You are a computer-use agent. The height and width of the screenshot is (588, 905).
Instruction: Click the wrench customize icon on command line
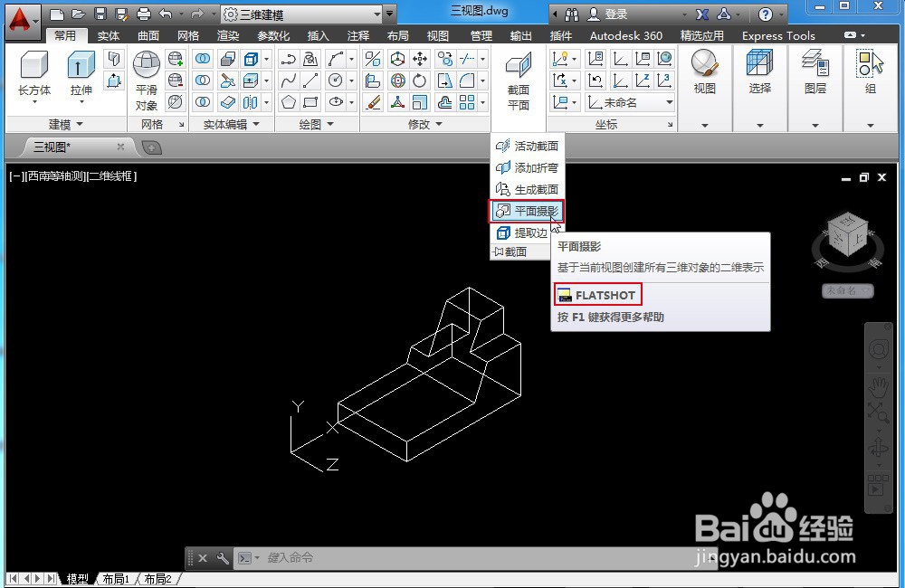(223, 558)
